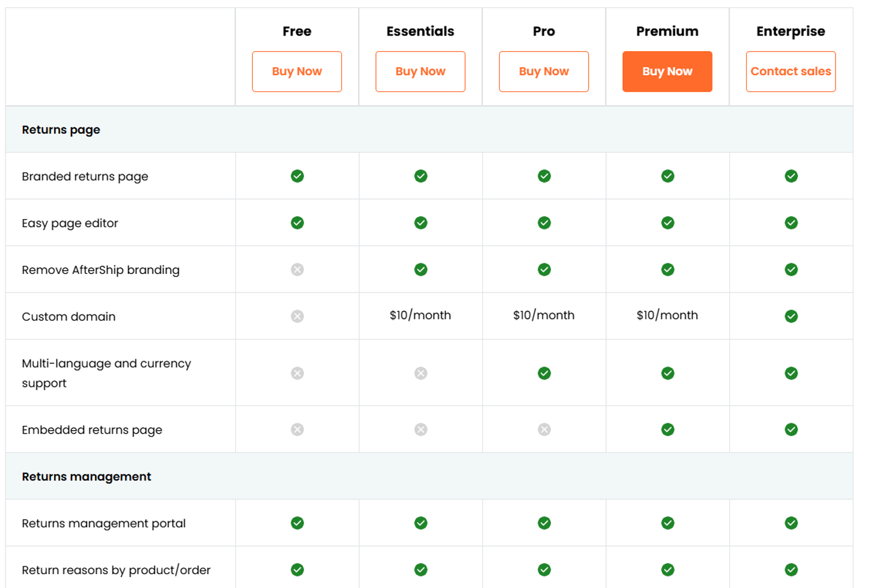Click the Pro $10/month Custom domain price
871x588 pixels.
[x=544, y=315]
